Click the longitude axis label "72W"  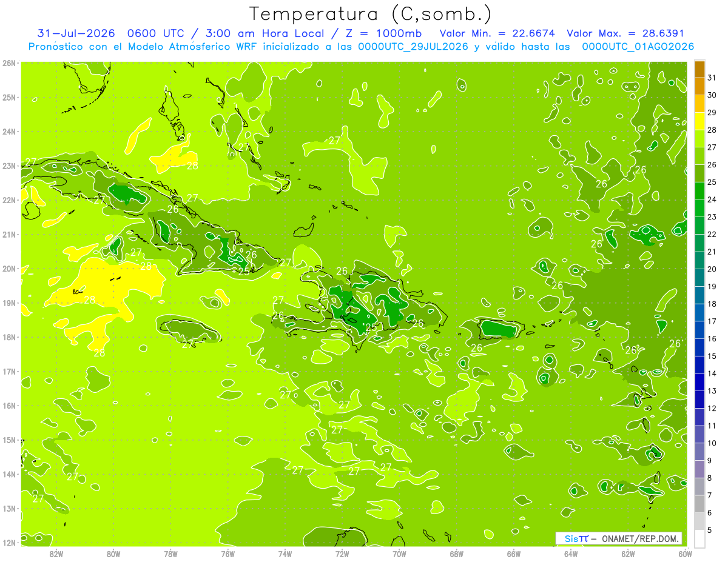(x=342, y=554)
